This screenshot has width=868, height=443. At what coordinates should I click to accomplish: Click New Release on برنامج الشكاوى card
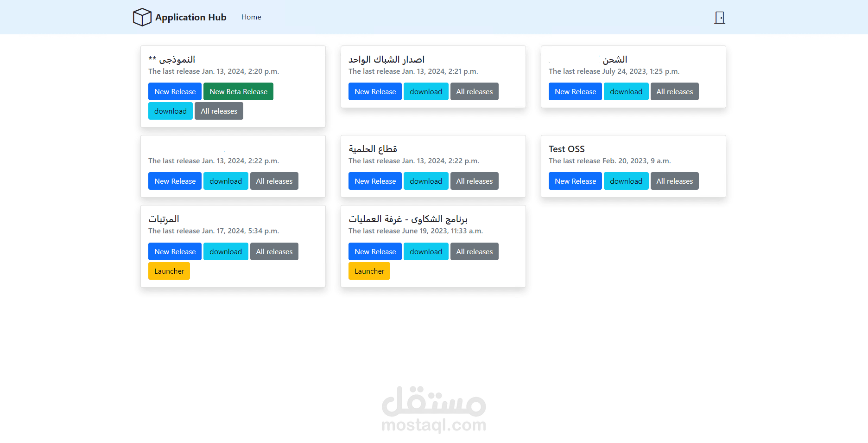click(375, 251)
